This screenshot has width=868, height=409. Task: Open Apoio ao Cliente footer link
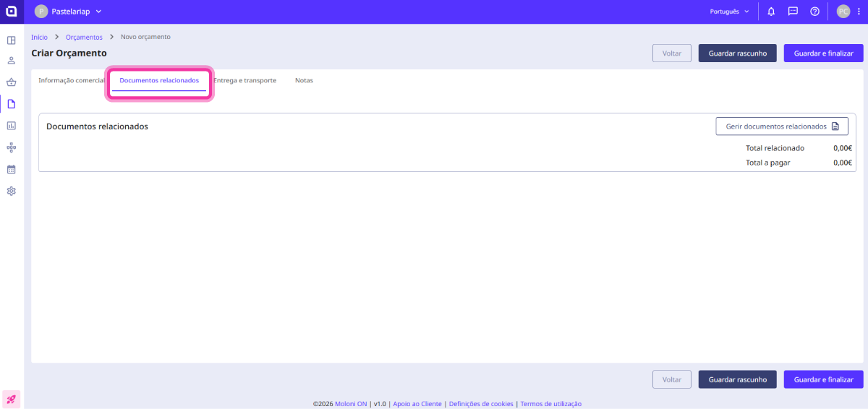pyautogui.click(x=417, y=404)
